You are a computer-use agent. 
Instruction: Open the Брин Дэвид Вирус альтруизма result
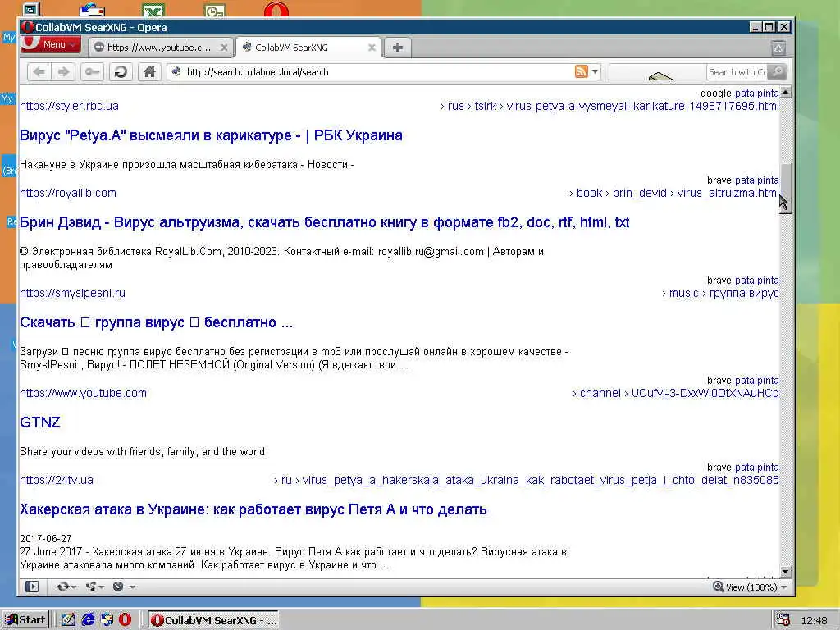tap(325, 222)
